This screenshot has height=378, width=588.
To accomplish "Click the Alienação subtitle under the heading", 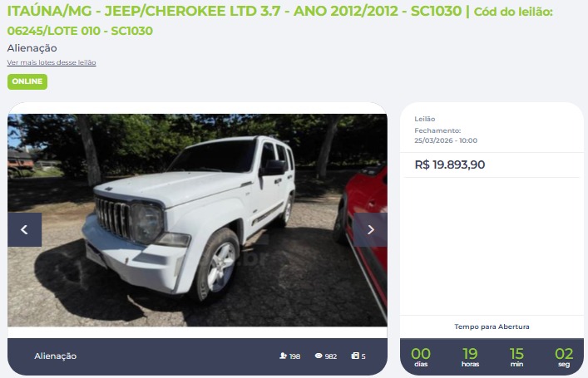I will (32, 48).
